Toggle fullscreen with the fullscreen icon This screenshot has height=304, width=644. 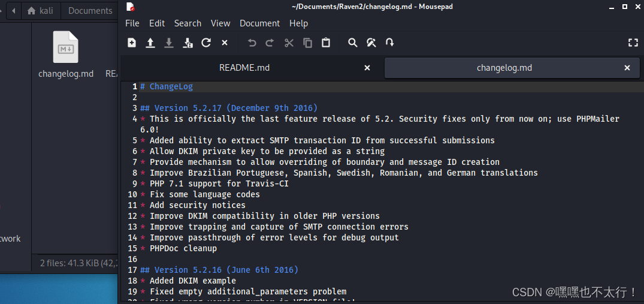pos(633,43)
